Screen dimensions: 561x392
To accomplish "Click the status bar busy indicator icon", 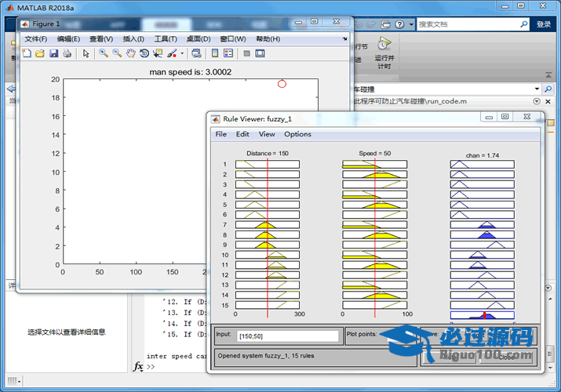I will [x=14, y=381].
